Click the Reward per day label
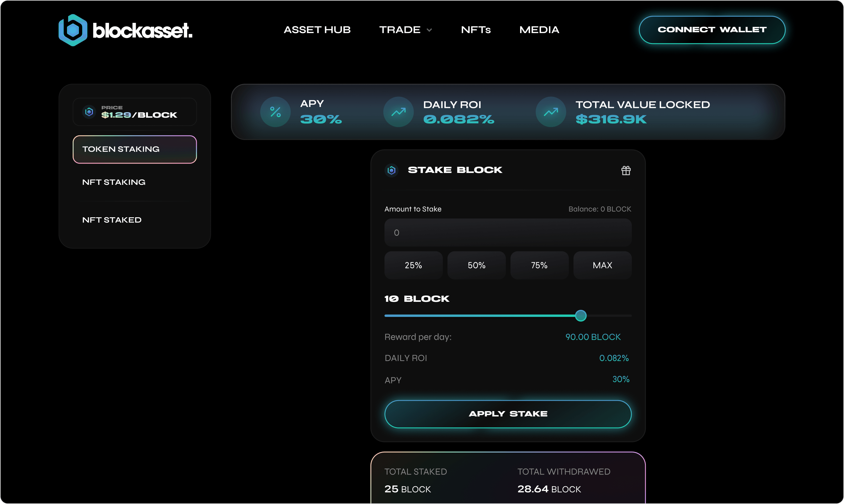This screenshot has width=844, height=504. point(418,337)
